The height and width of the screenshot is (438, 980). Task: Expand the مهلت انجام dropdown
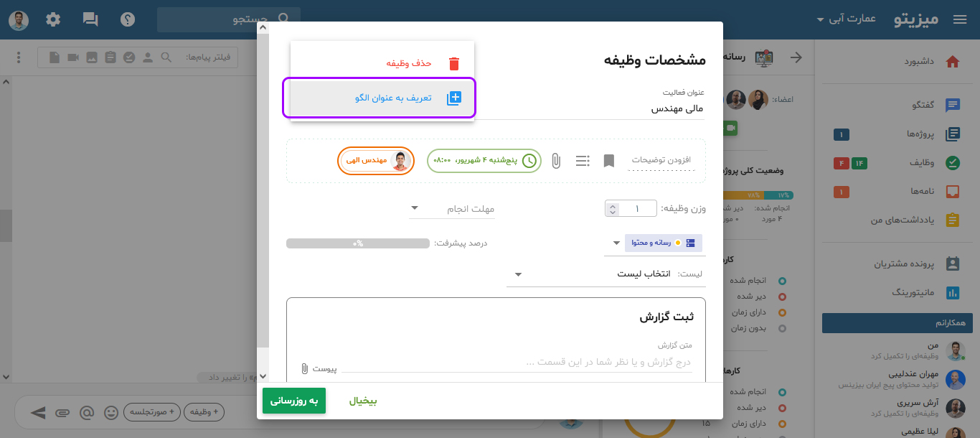452,209
